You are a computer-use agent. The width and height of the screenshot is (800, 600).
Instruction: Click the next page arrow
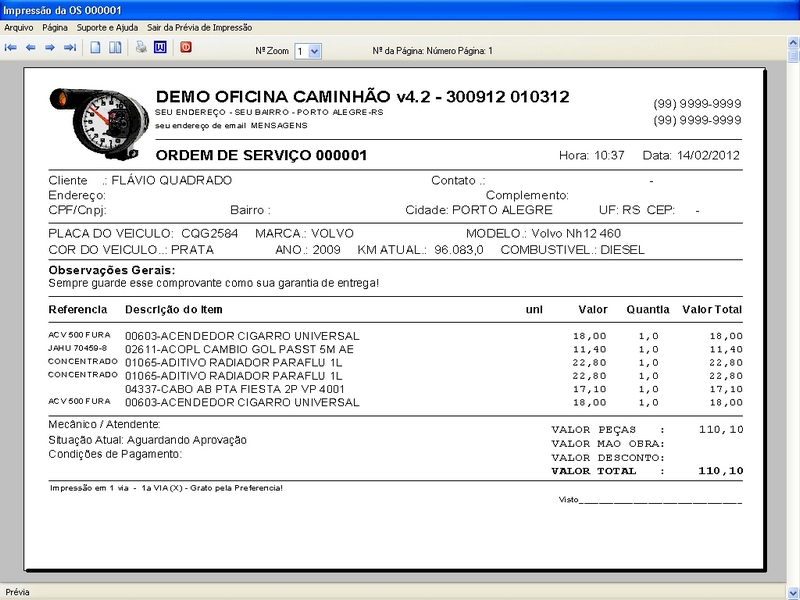50,47
